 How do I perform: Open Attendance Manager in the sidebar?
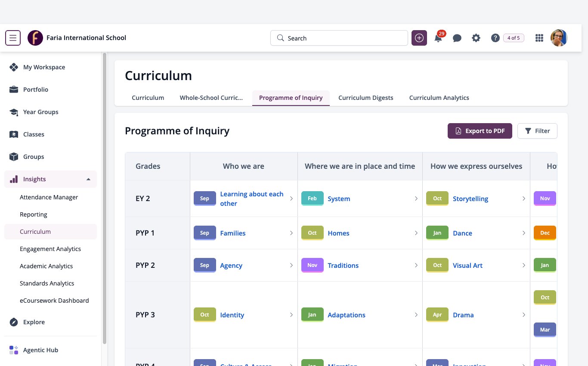(49, 197)
